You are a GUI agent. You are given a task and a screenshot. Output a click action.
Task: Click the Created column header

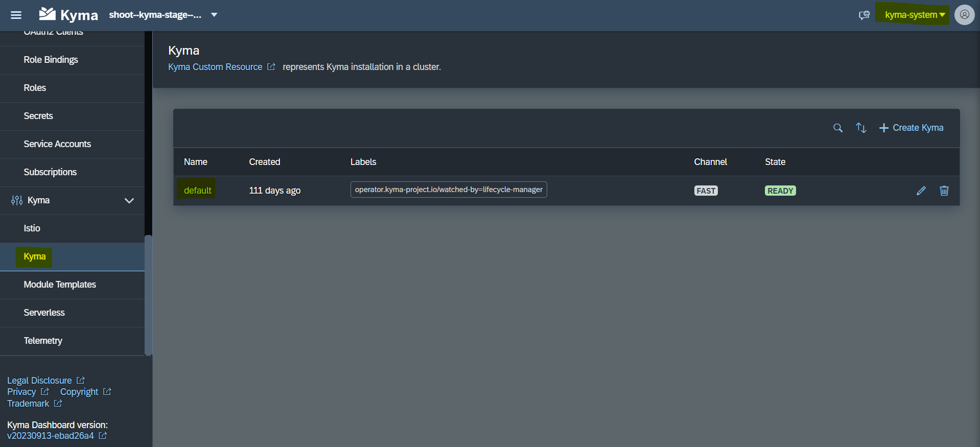265,162
